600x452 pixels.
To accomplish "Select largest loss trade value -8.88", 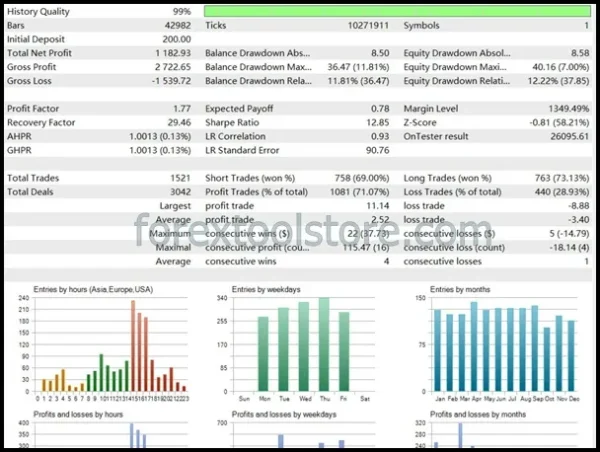I will [x=579, y=206].
